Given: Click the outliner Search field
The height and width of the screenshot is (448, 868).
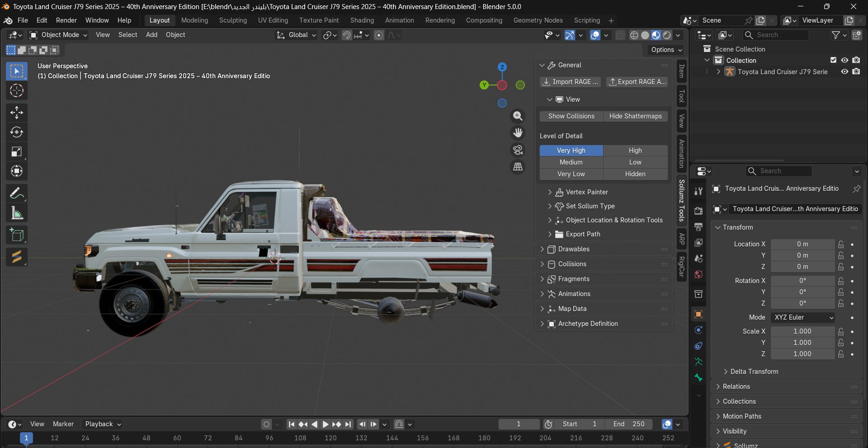Looking at the screenshot, I should (x=776, y=35).
